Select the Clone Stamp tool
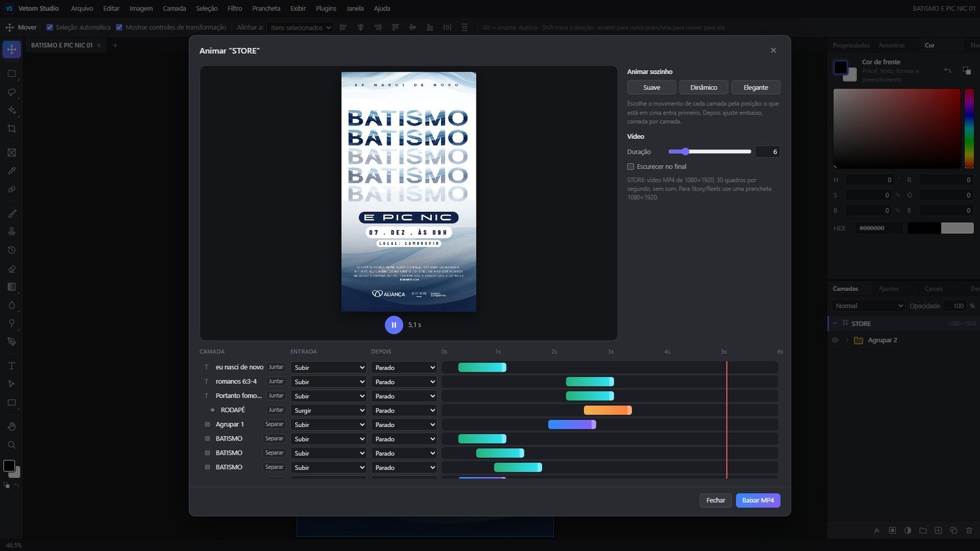The image size is (980, 551). (x=12, y=231)
